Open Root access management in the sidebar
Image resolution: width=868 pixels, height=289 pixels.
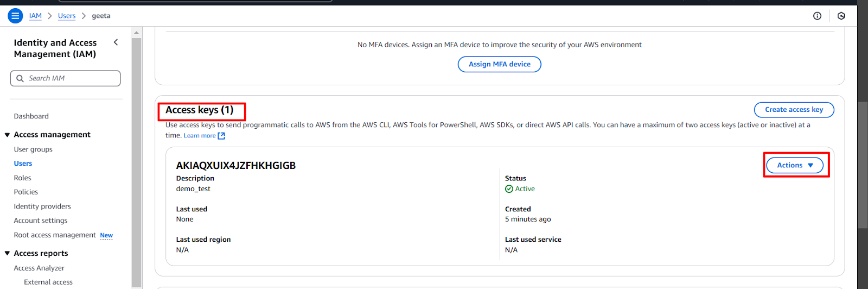tap(55, 235)
